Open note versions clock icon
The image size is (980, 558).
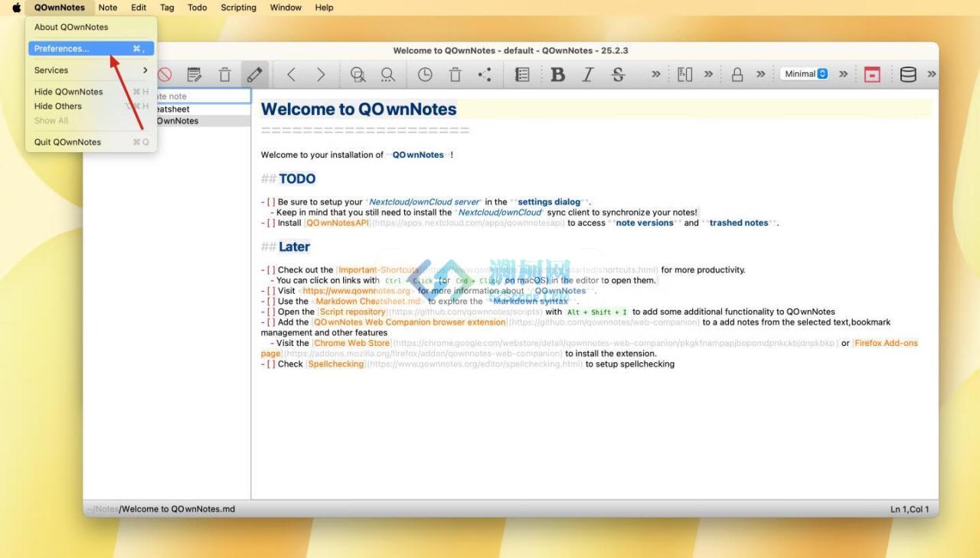[424, 74]
